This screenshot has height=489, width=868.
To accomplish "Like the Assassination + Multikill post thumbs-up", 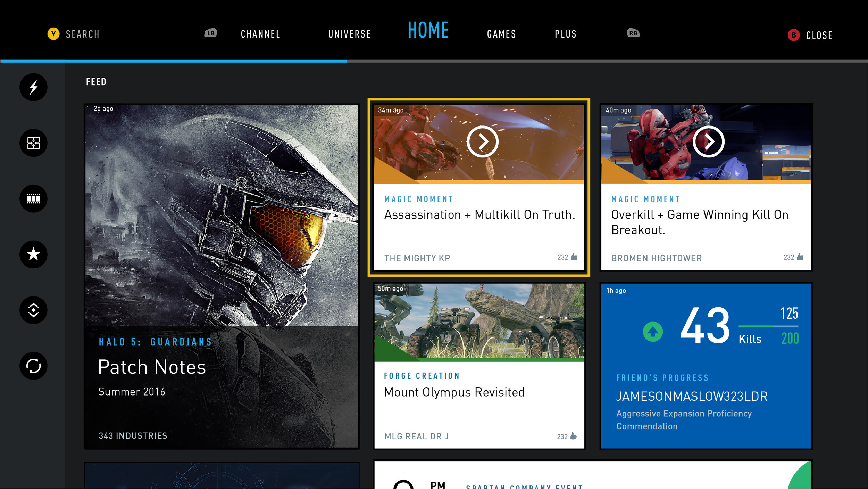I will tap(574, 257).
